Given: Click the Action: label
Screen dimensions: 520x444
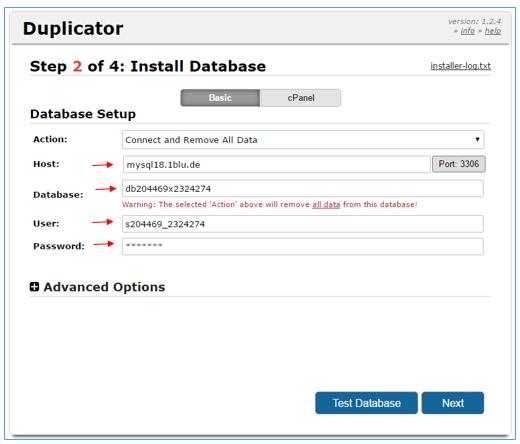Looking at the screenshot, I should [x=50, y=139].
